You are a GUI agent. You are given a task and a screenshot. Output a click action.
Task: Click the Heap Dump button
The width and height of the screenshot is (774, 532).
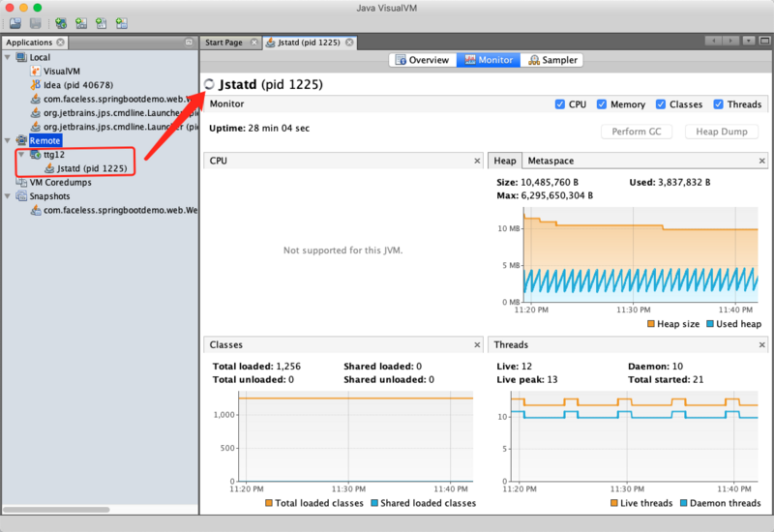pos(721,132)
